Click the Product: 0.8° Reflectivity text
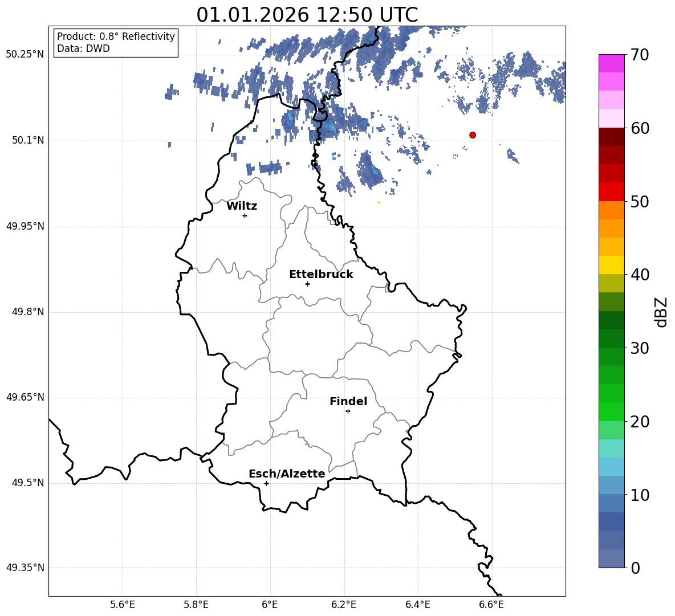This screenshot has height=616, width=675. point(116,36)
